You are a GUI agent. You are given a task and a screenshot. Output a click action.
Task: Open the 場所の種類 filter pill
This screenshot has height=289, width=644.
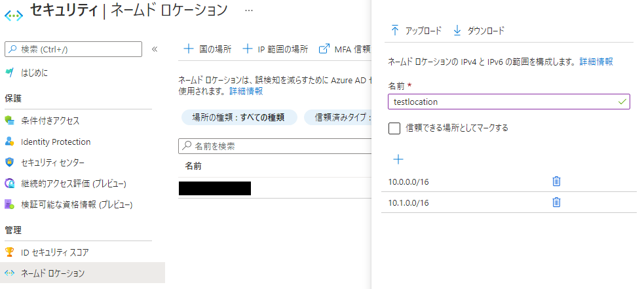[x=239, y=117]
